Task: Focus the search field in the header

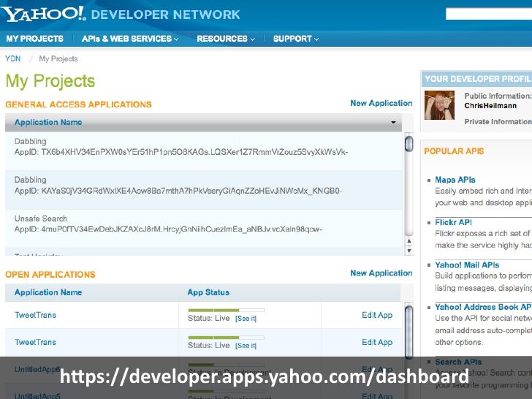Action: click(x=489, y=14)
